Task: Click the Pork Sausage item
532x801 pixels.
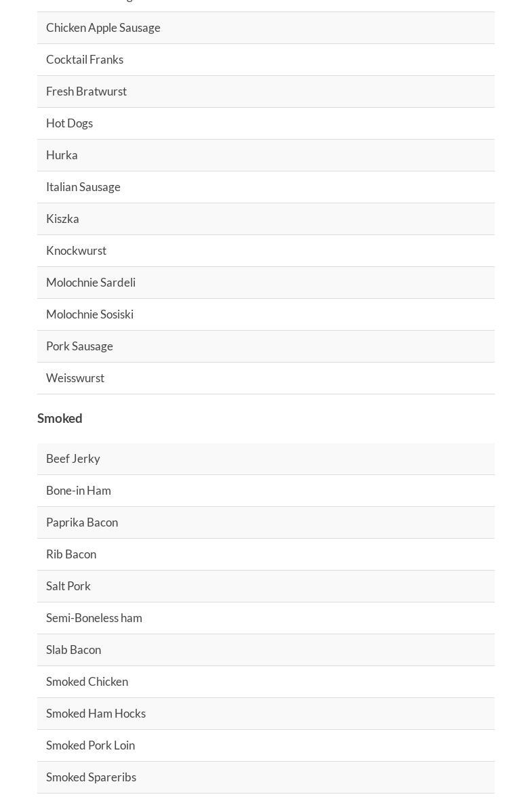Action: click(x=79, y=346)
